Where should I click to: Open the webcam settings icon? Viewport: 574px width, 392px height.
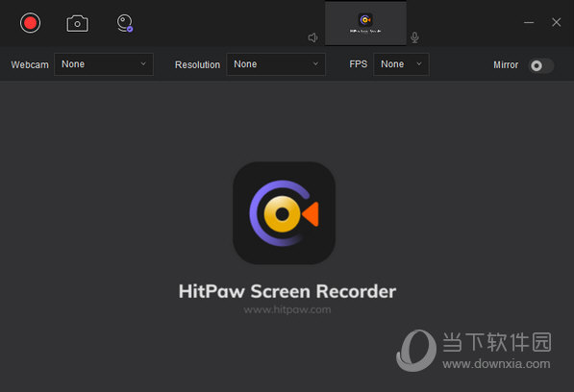(125, 23)
